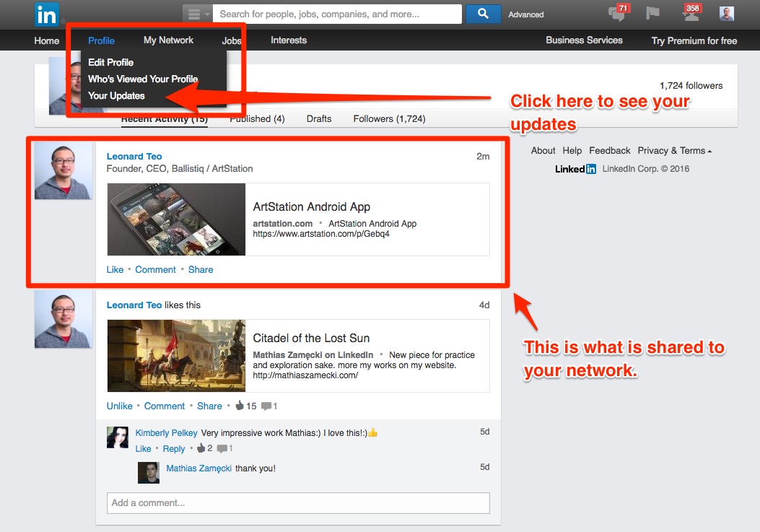Go to Home in navigation bar
760x532 pixels.
(46, 40)
